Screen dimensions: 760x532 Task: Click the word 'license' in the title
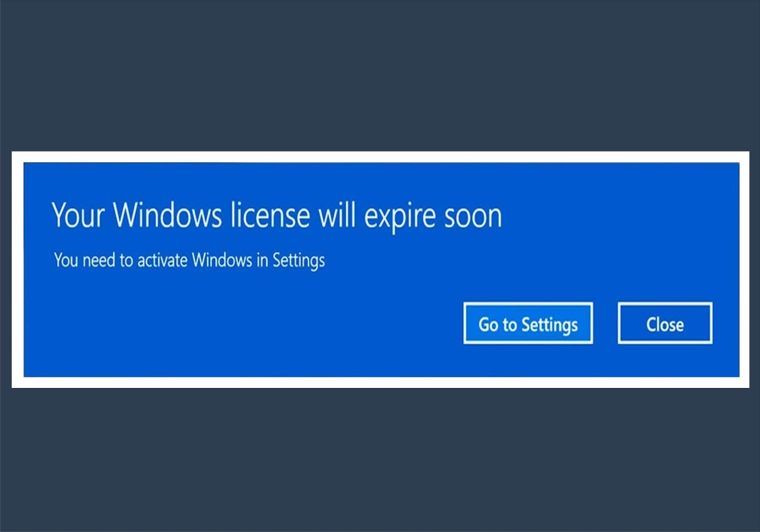click(x=270, y=215)
